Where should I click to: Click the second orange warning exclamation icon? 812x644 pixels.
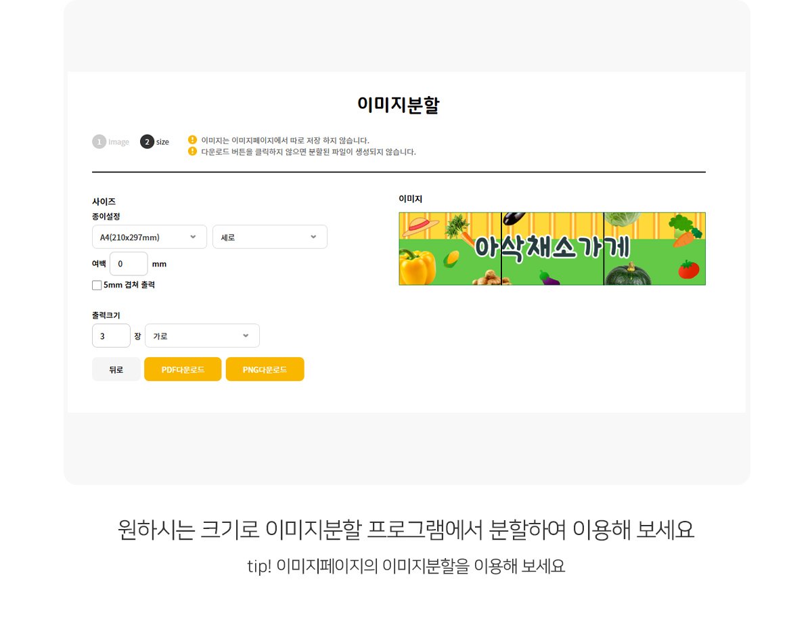point(192,151)
